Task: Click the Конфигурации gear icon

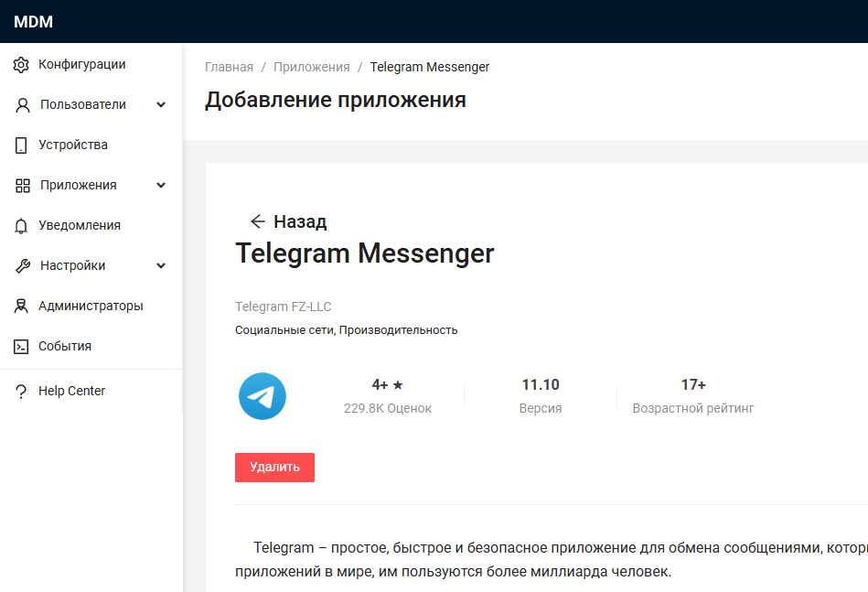Action: point(21,65)
